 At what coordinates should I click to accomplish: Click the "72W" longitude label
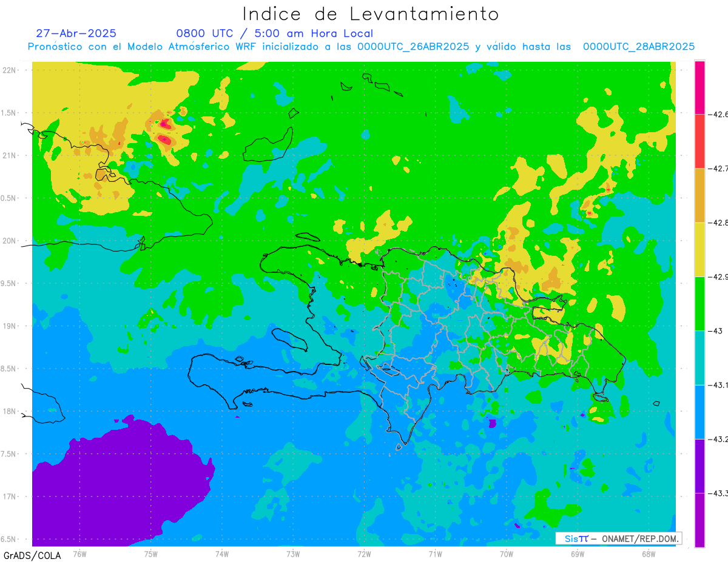tap(364, 553)
